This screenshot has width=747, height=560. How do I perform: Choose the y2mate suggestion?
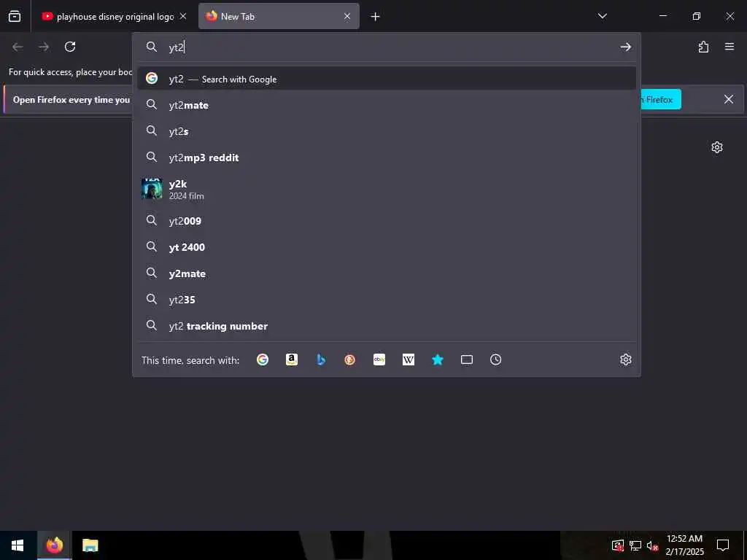click(387, 273)
